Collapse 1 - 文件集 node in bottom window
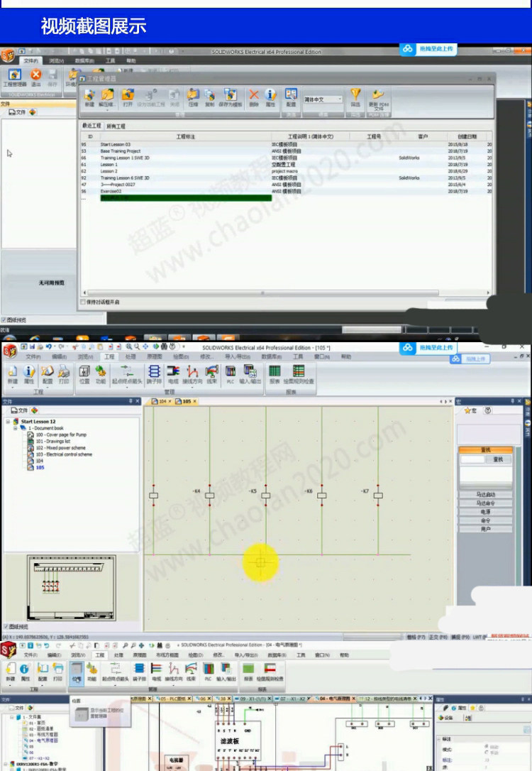532x771 pixels. pos(12,717)
